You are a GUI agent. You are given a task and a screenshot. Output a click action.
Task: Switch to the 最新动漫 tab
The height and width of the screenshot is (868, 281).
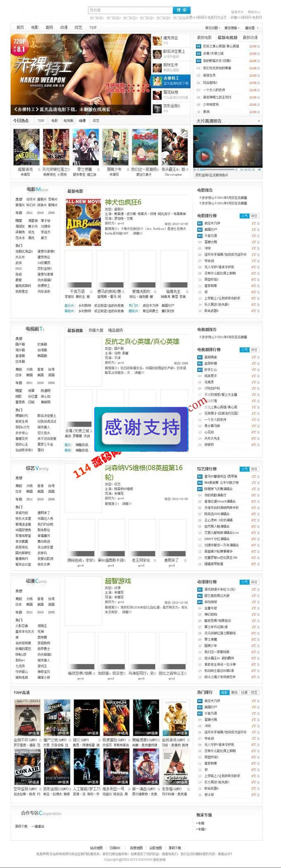click(250, 37)
